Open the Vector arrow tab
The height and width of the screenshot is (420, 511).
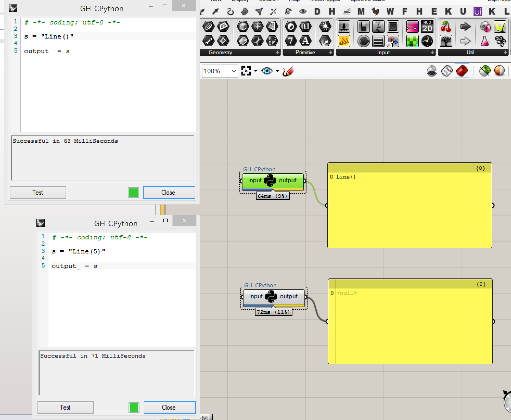[x=216, y=11]
